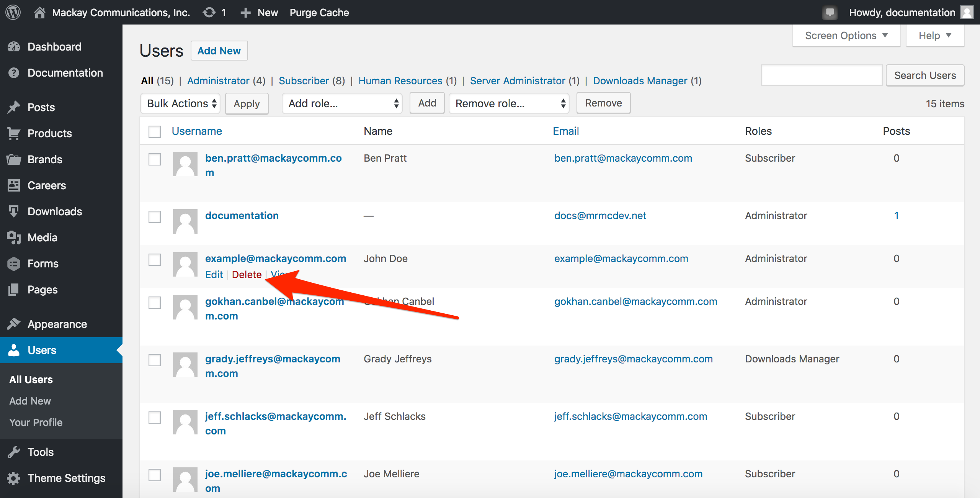
Task: Click the Add New button beside Users heading
Action: (x=219, y=51)
